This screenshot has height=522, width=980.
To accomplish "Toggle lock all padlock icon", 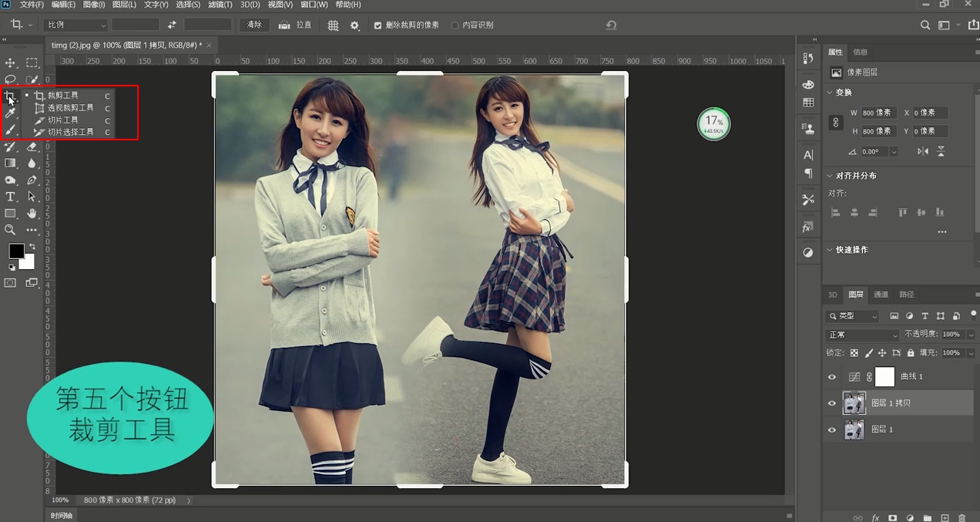I will tap(911, 353).
